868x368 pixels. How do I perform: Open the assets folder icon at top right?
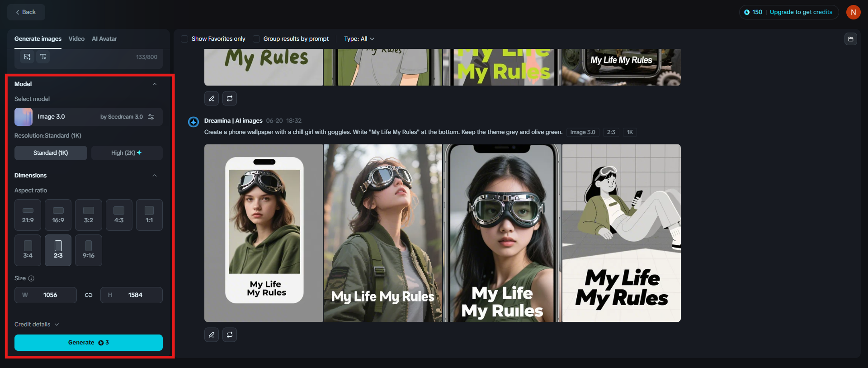pos(850,39)
